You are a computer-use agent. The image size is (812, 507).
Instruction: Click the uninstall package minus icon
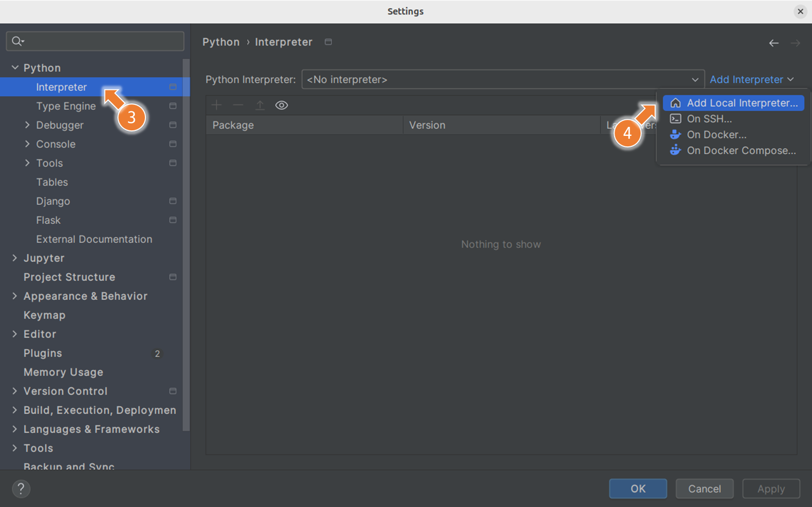(x=238, y=105)
